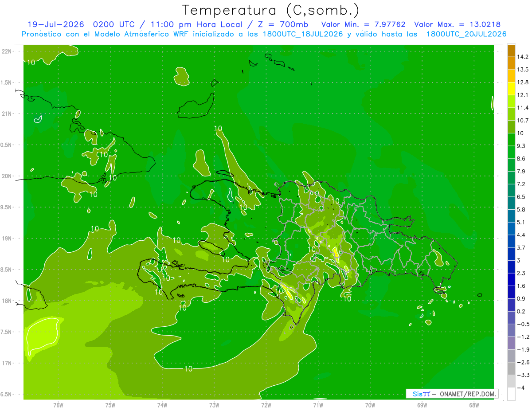Select the date text "19-Jul-2026 0200 UTC"

click(84, 24)
